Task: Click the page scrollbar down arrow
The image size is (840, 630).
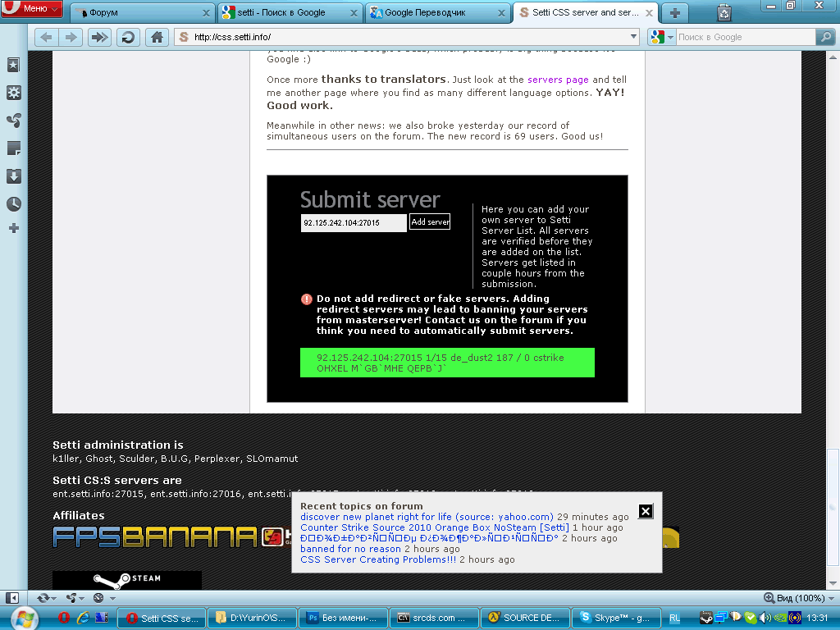Action: [833, 583]
